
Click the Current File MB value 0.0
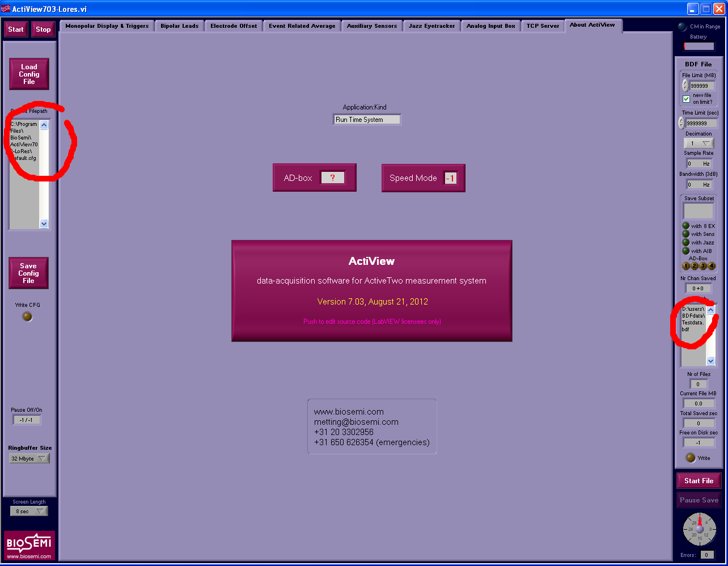click(x=699, y=404)
